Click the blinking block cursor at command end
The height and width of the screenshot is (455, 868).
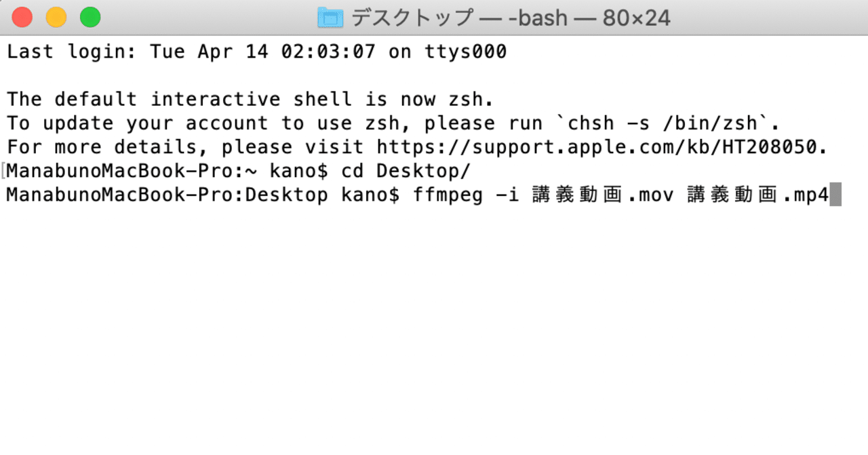837,194
